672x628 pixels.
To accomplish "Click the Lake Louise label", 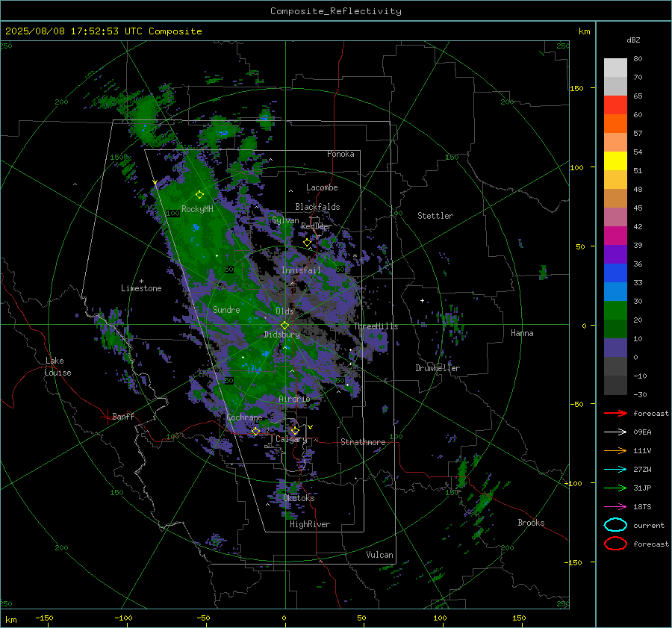I will (57, 367).
